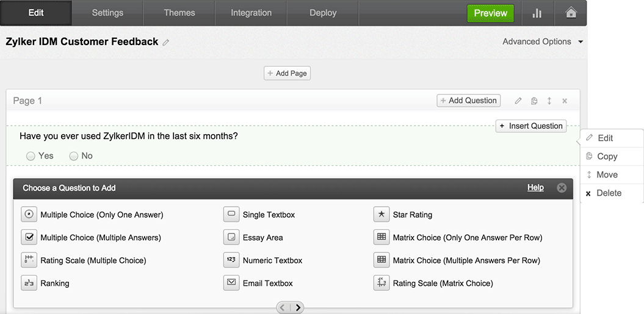Click the Add Page button

[x=287, y=73]
